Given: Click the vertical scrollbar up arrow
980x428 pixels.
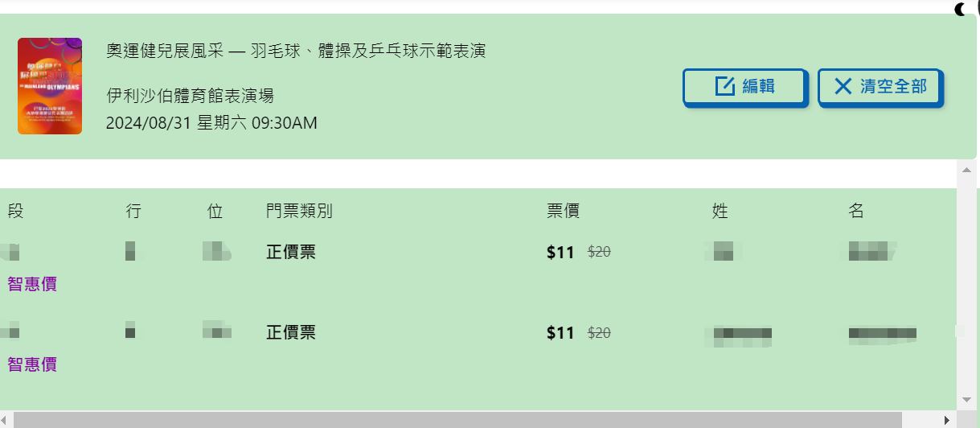Looking at the screenshot, I should coord(967,170).
